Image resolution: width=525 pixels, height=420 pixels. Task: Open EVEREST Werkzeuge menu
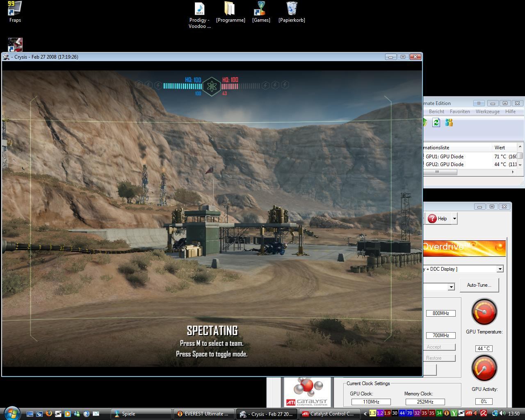487,112
